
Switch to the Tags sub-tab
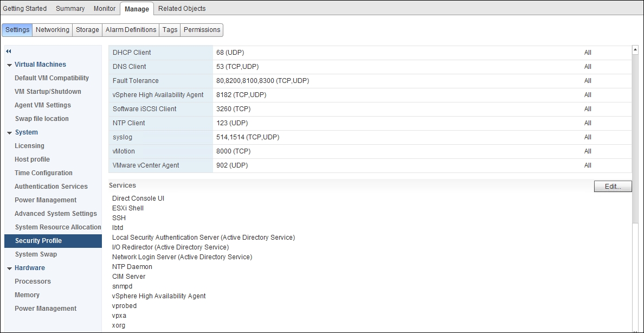(x=170, y=30)
